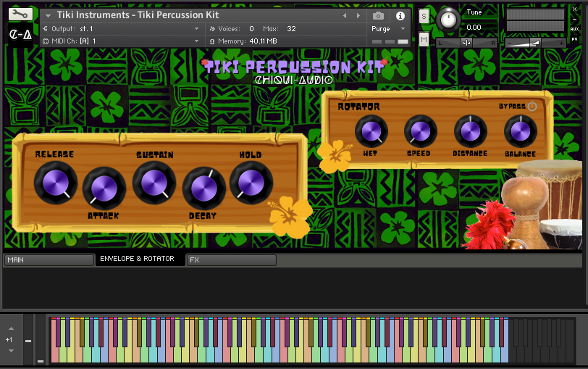Switch to the MAIN tab
Viewport: 588px width, 369px height.
point(48,260)
